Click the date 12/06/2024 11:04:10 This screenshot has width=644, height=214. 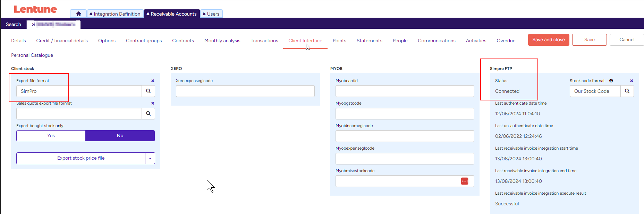coord(517,114)
